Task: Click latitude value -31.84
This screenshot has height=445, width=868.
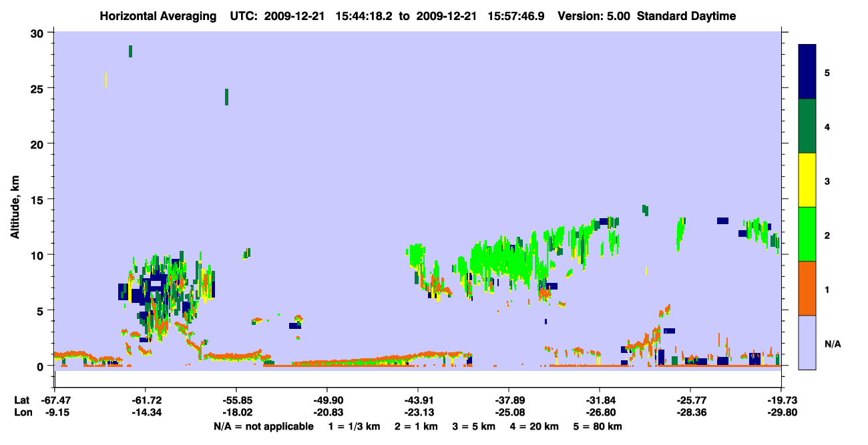Action: tap(600, 400)
